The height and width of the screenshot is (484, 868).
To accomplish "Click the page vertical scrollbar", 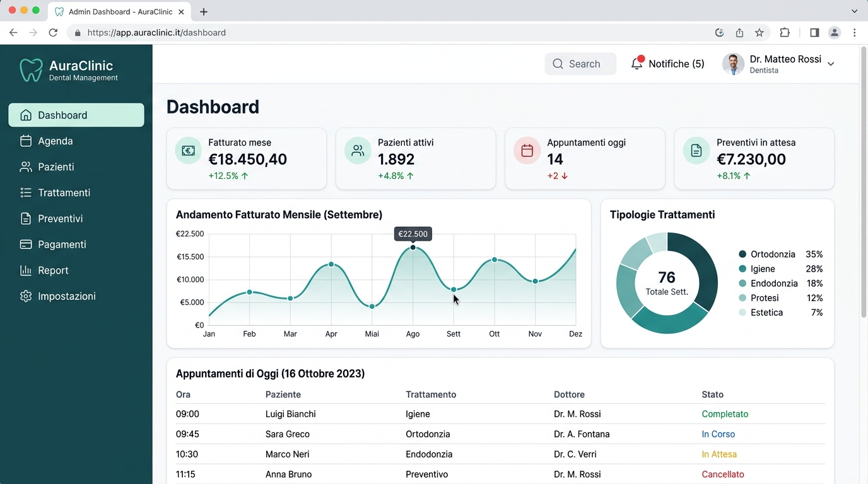I will [864, 183].
